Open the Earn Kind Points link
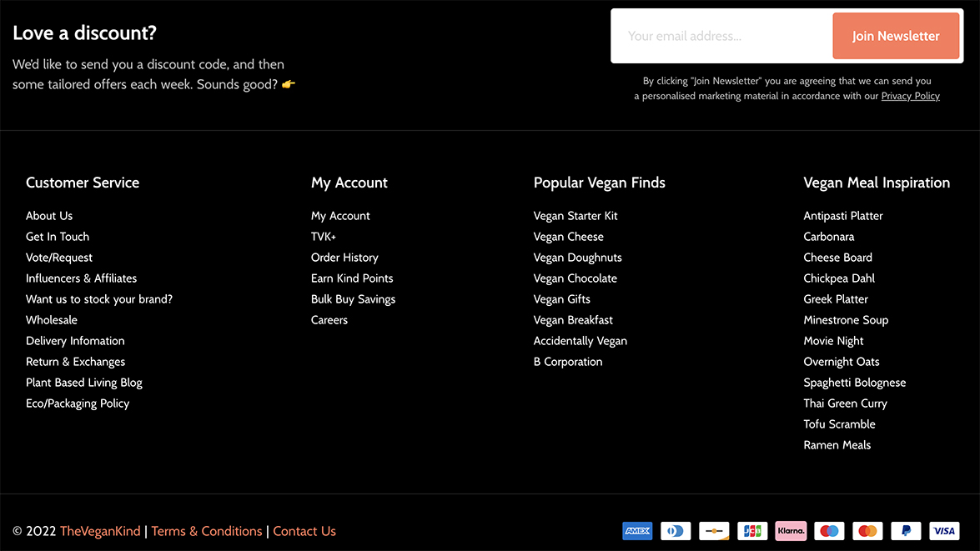The height and width of the screenshot is (551, 980). [x=352, y=278]
